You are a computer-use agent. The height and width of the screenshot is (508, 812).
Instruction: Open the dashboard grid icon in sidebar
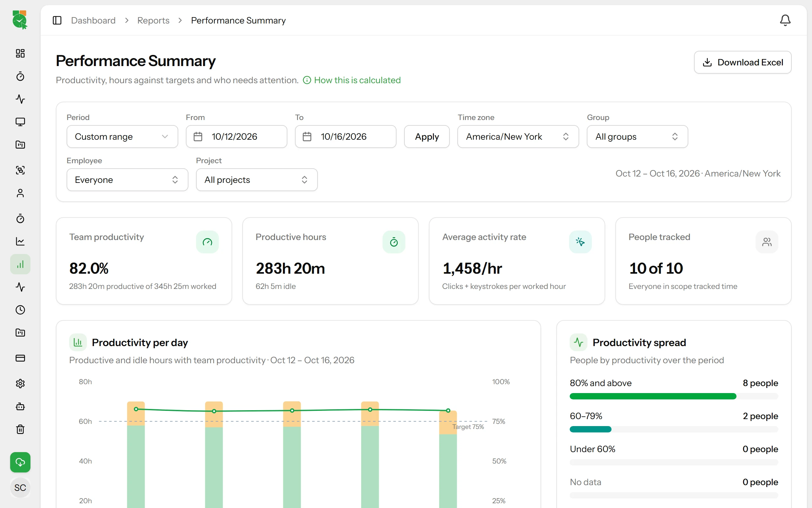pyautogui.click(x=20, y=53)
